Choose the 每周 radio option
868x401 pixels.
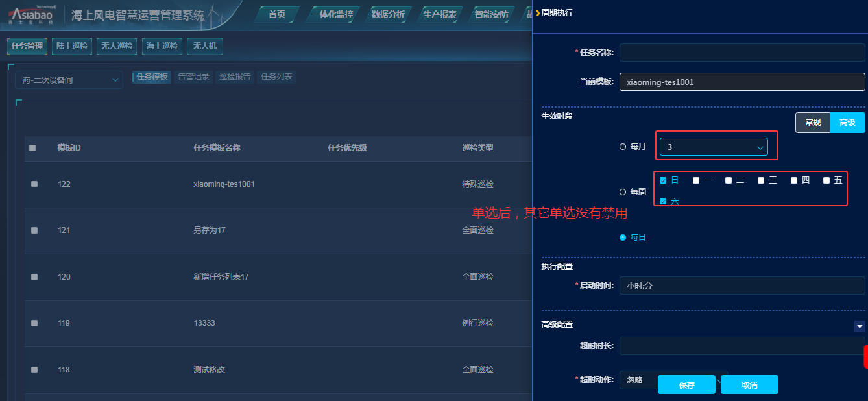coord(623,192)
